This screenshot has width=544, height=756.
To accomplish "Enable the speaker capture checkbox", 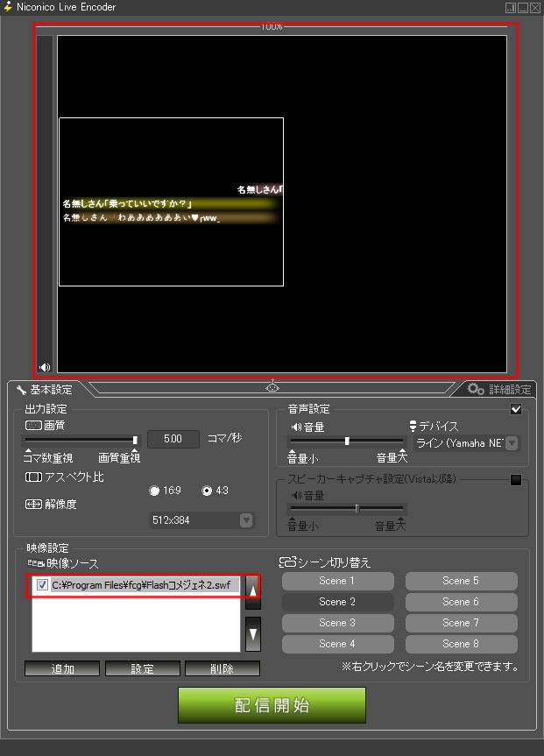I will pyautogui.click(x=516, y=479).
